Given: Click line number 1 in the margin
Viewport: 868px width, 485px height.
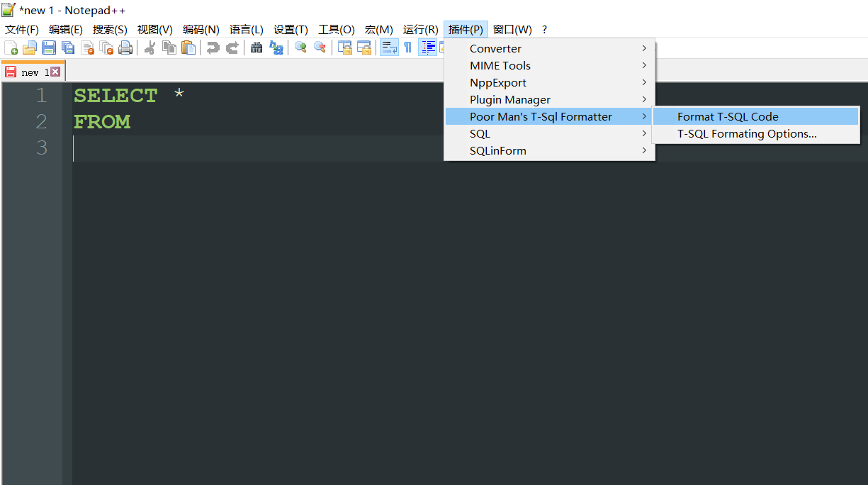Looking at the screenshot, I should click(41, 95).
